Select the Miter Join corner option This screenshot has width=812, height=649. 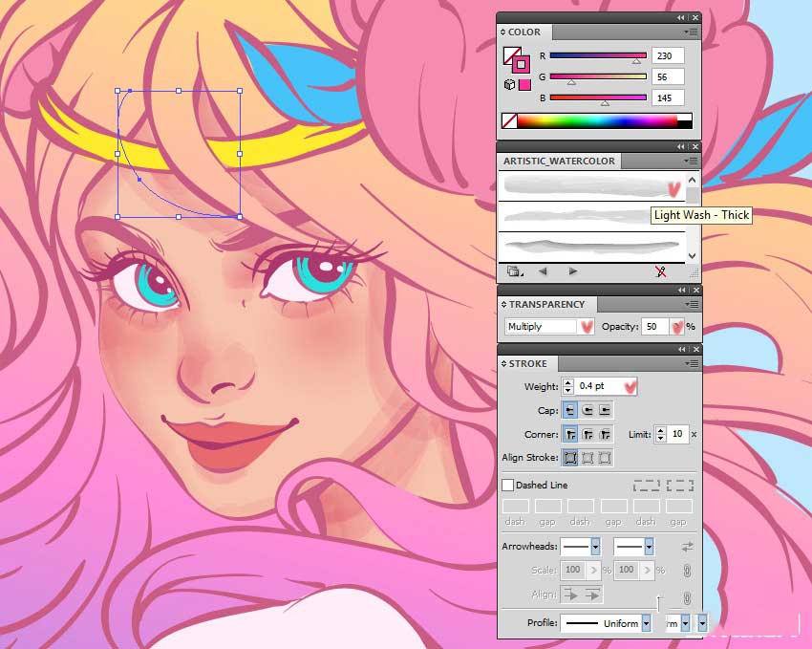click(x=570, y=434)
